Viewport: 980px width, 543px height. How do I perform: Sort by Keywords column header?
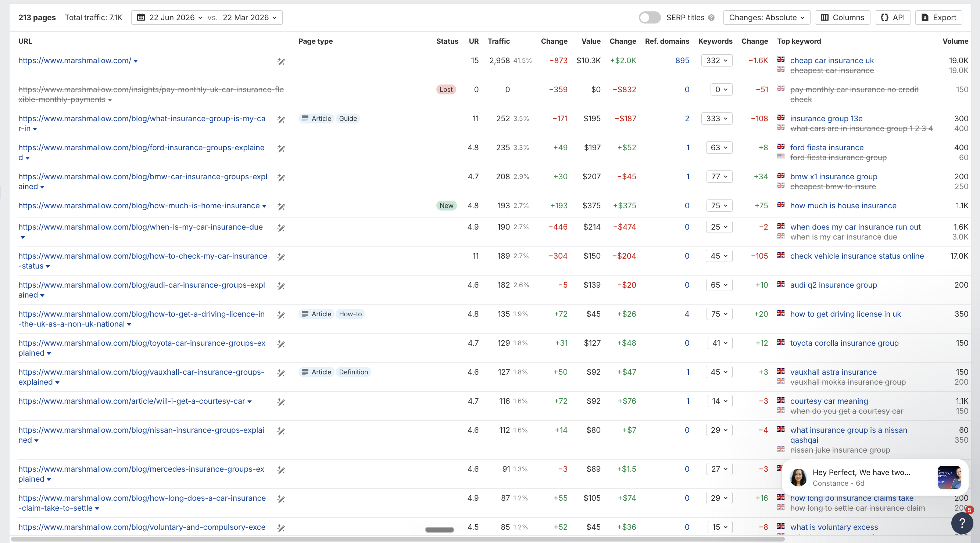click(x=715, y=41)
